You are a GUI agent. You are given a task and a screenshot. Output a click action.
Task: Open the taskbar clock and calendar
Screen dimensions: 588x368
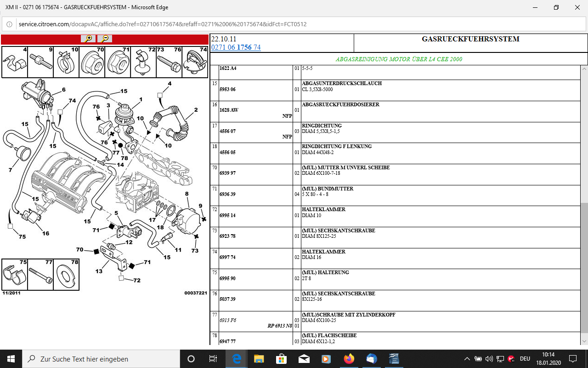[548, 359]
